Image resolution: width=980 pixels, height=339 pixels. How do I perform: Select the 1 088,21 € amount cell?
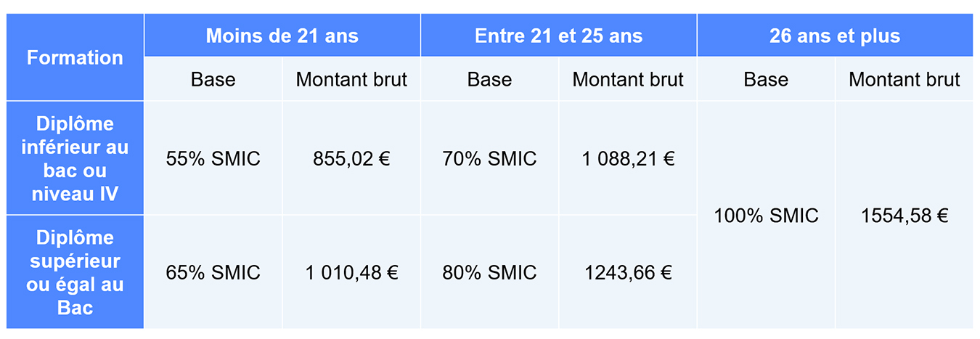click(628, 158)
